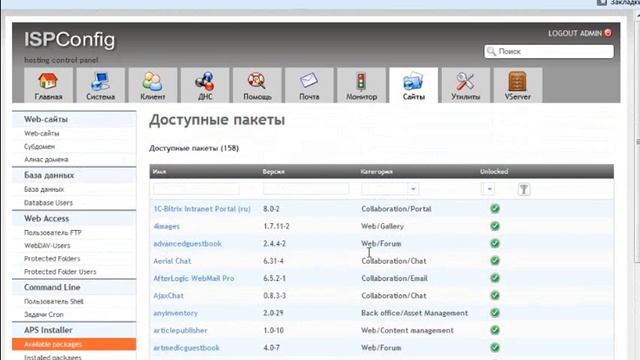Open Пользователь Shell in the sidebar

click(54, 302)
